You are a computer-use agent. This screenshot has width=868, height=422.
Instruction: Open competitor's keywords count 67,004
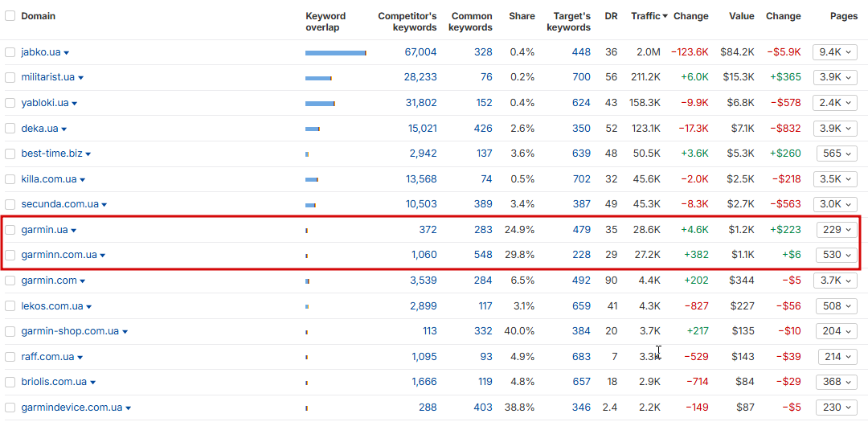pyautogui.click(x=420, y=52)
